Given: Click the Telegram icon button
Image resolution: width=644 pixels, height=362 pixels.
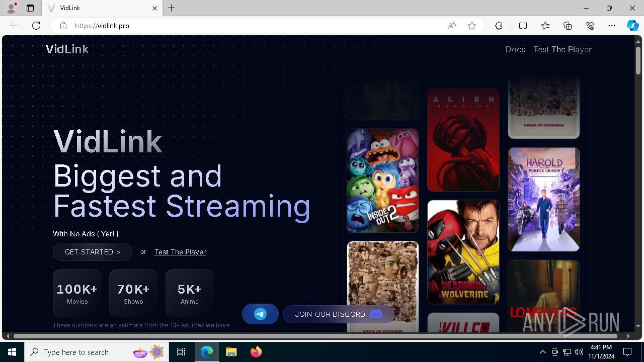Looking at the screenshot, I should [260, 314].
